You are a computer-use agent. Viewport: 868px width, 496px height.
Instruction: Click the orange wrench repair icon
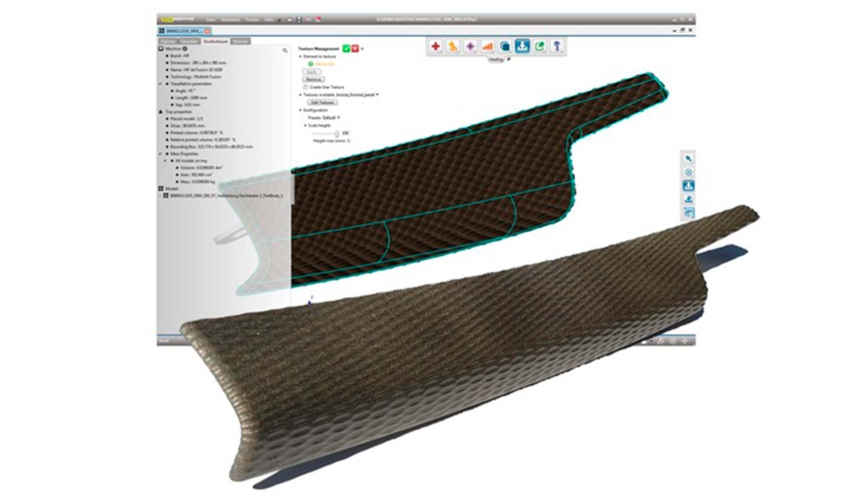(x=453, y=46)
